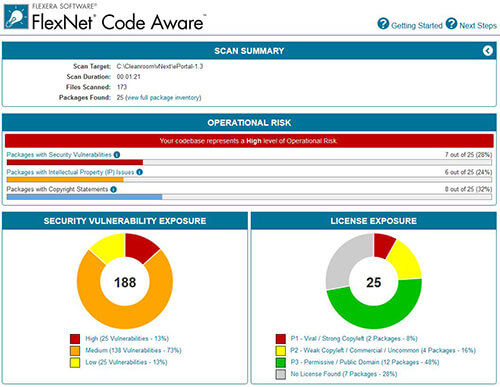Open the Getting Started link
The width and height of the screenshot is (500, 387).
point(417,26)
